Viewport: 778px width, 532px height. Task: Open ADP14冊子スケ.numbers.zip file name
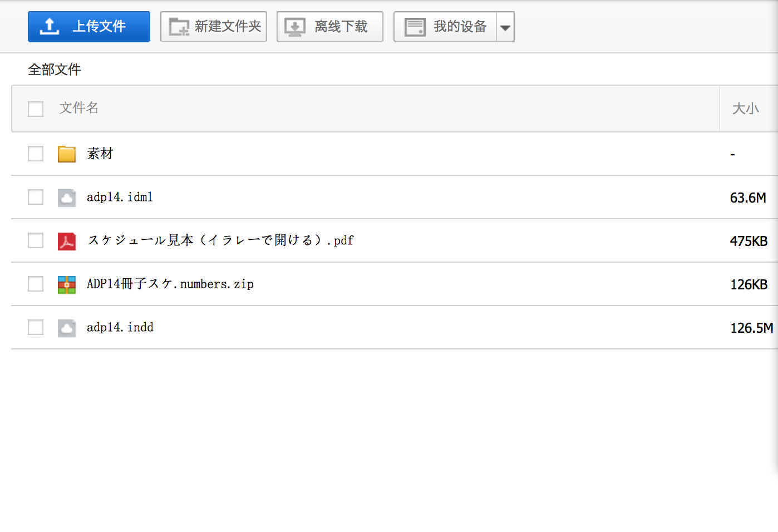(x=170, y=284)
